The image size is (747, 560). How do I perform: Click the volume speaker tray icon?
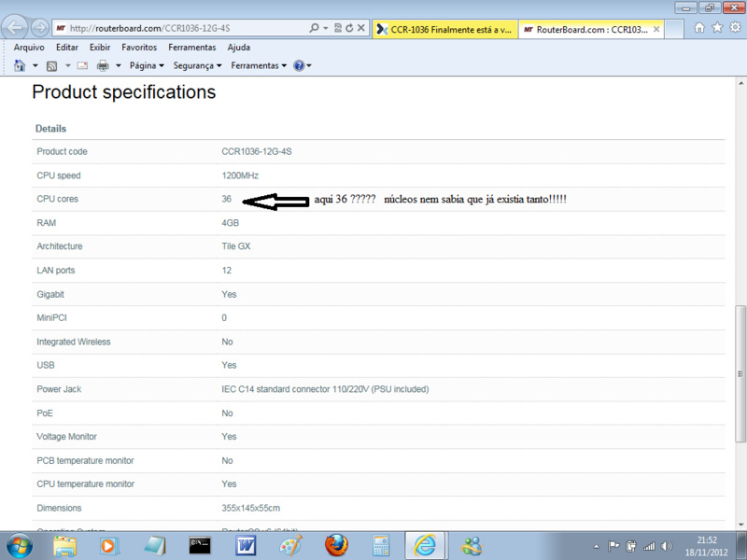coord(667,546)
